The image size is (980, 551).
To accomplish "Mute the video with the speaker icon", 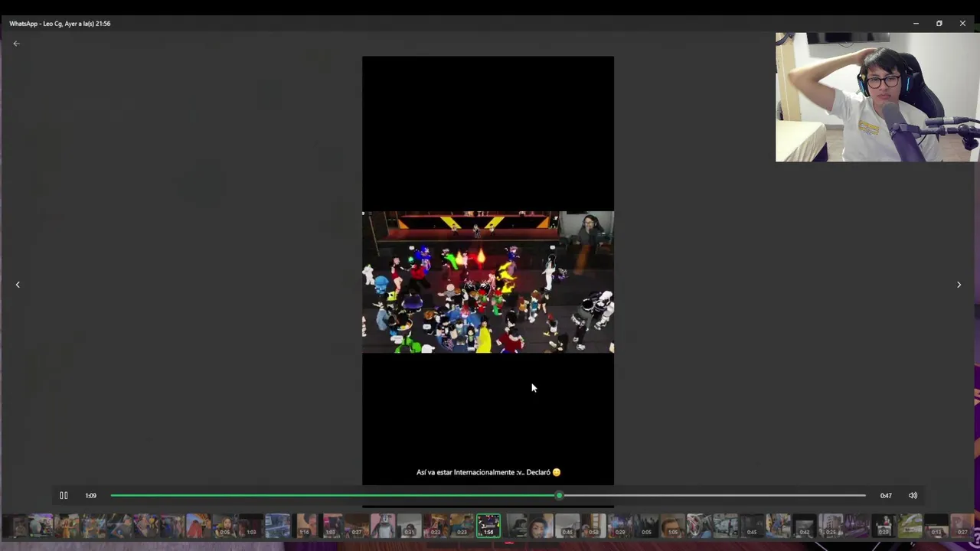I will (913, 495).
